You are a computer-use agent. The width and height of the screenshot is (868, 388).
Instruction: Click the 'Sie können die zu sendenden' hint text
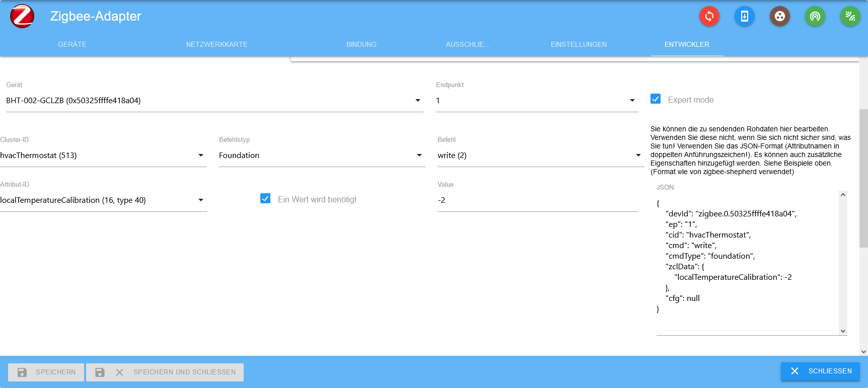(x=751, y=150)
